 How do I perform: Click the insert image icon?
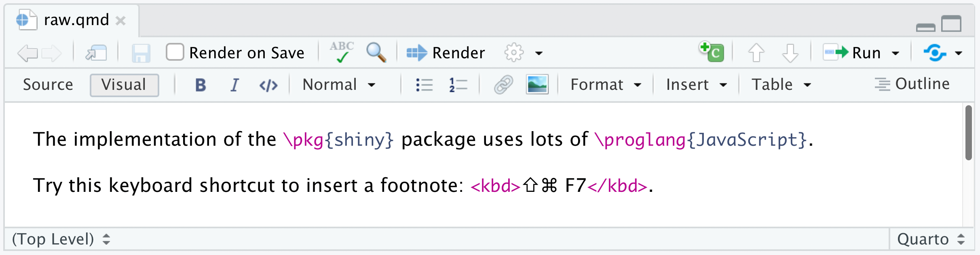[537, 85]
